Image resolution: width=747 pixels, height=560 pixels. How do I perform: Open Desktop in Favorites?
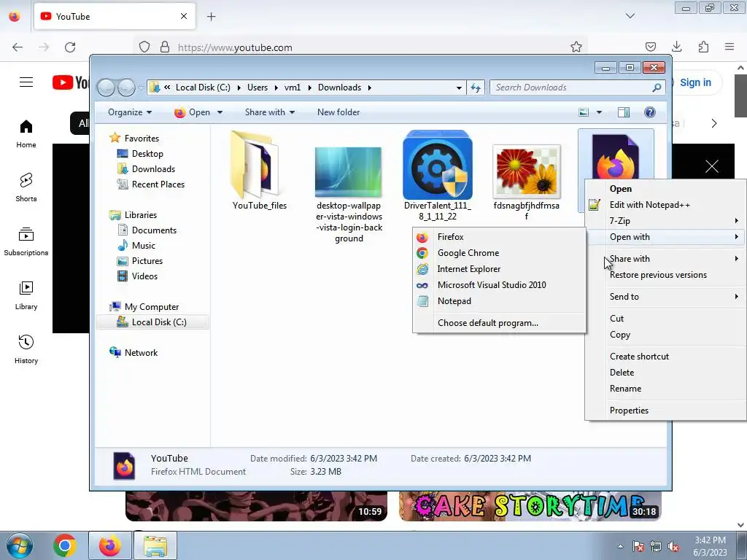pos(147,154)
